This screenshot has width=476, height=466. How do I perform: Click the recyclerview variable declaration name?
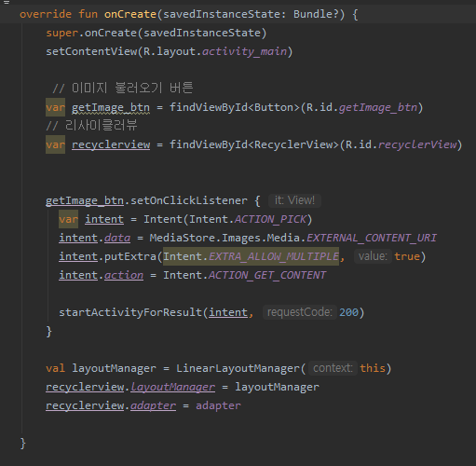(x=111, y=144)
